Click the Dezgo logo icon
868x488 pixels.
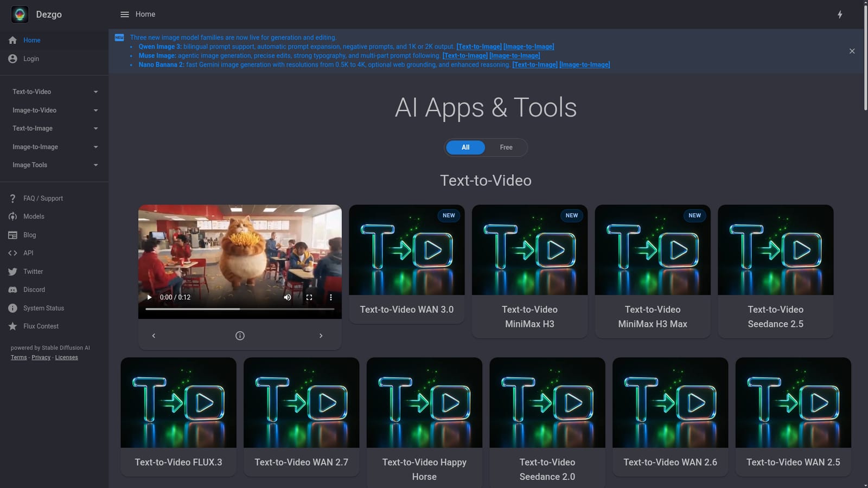tap(20, 14)
